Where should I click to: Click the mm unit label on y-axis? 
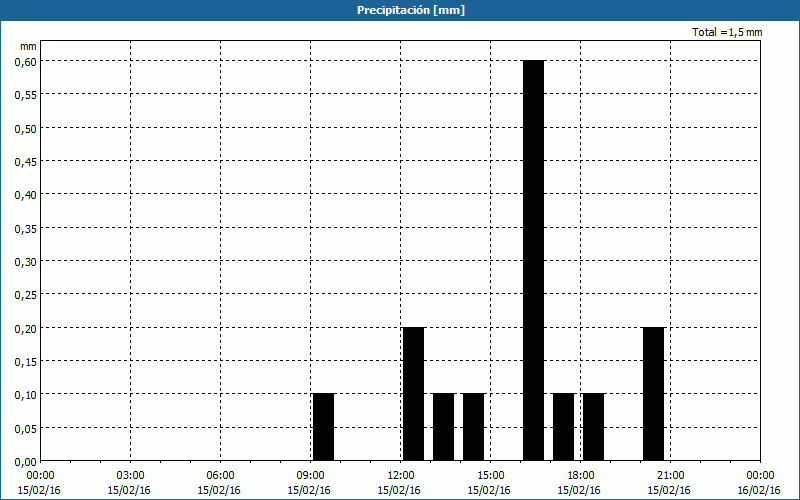coord(28,46)
